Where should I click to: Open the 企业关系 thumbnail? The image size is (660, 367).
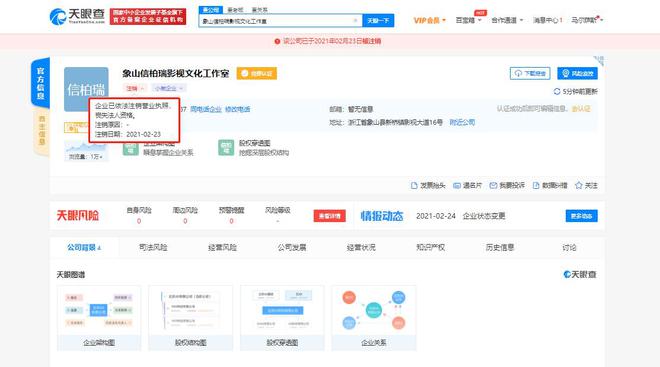point(374,318)
